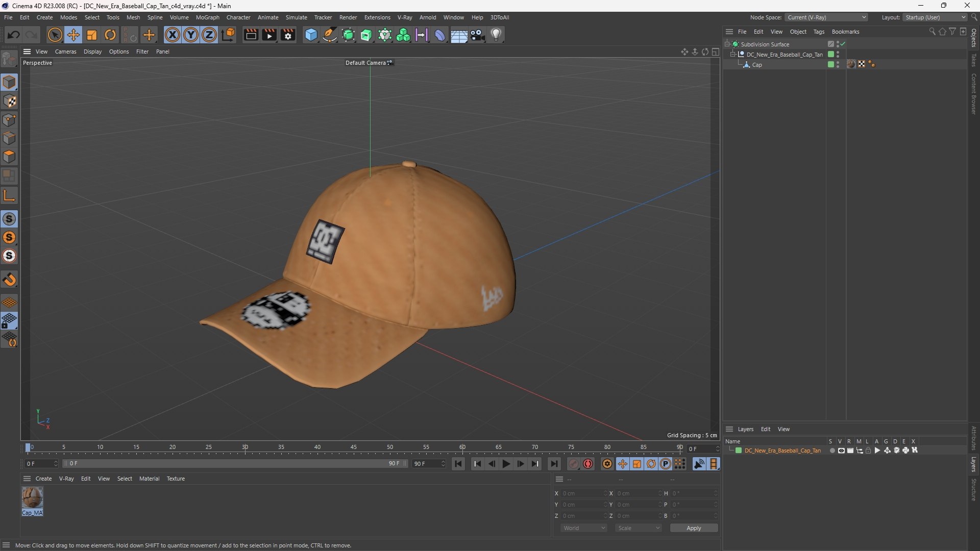Click the timeline preview range bar
The width and height of the screenshot is (980, 551).
pyautogui.click(x=235, y=464)
